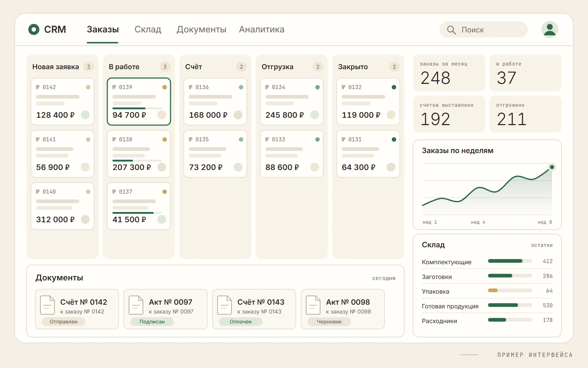Click assignee avatar on order 128 400 ₽

(85, 115)
